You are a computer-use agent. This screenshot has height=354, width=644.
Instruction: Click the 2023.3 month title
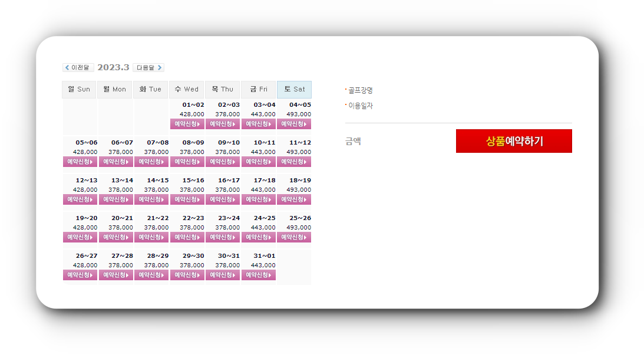coord(113,67)
